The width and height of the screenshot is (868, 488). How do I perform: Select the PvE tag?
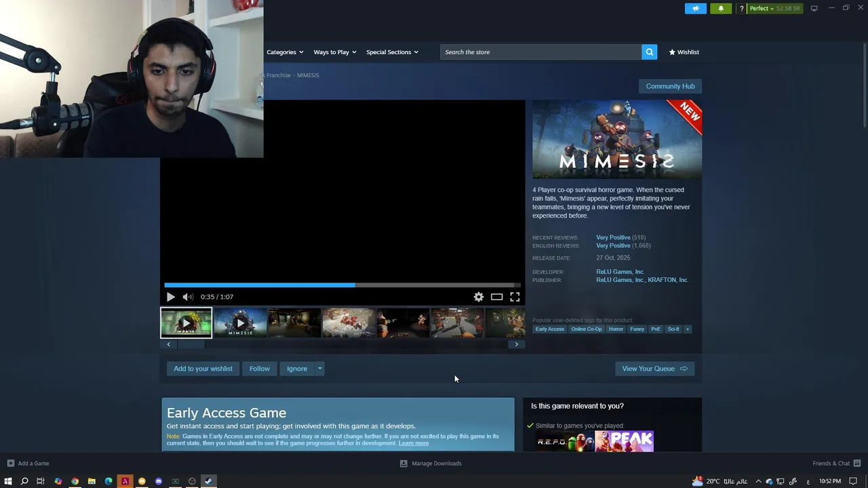[x=656, y=329]
